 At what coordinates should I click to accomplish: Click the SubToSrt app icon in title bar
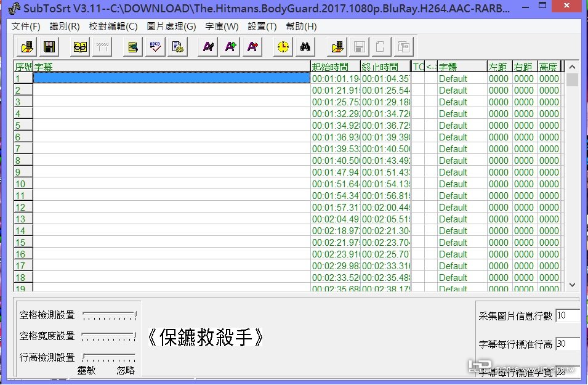click(x=14, y=8)
